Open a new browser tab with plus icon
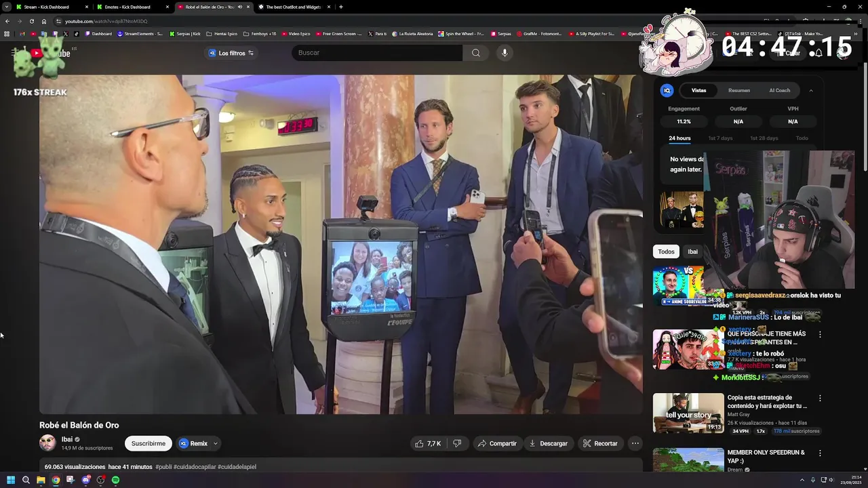This screenshot has width=868, height=488. (340, 7)
